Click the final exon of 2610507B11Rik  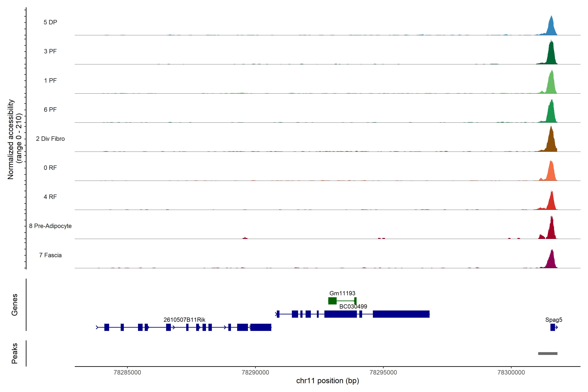(261, 327)
